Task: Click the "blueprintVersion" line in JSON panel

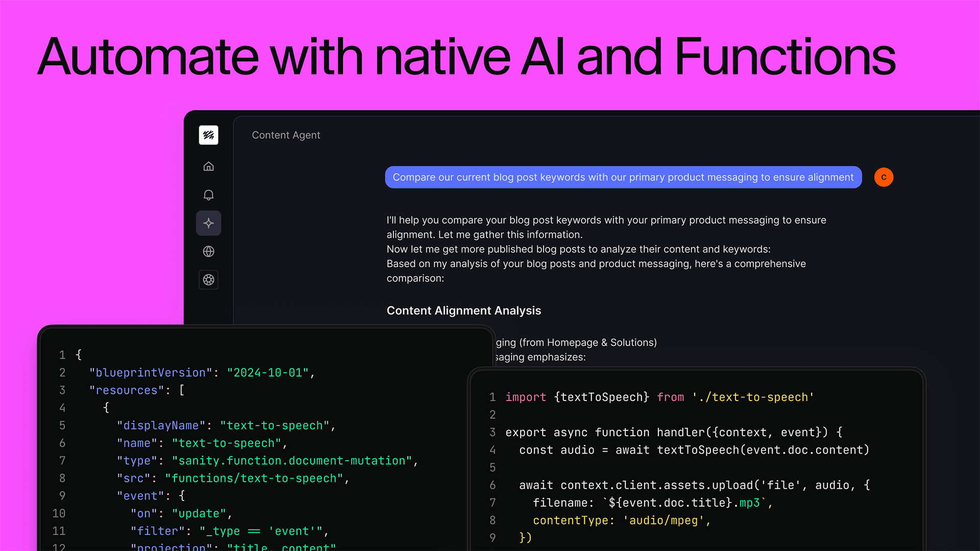Action: pos(202,373)
